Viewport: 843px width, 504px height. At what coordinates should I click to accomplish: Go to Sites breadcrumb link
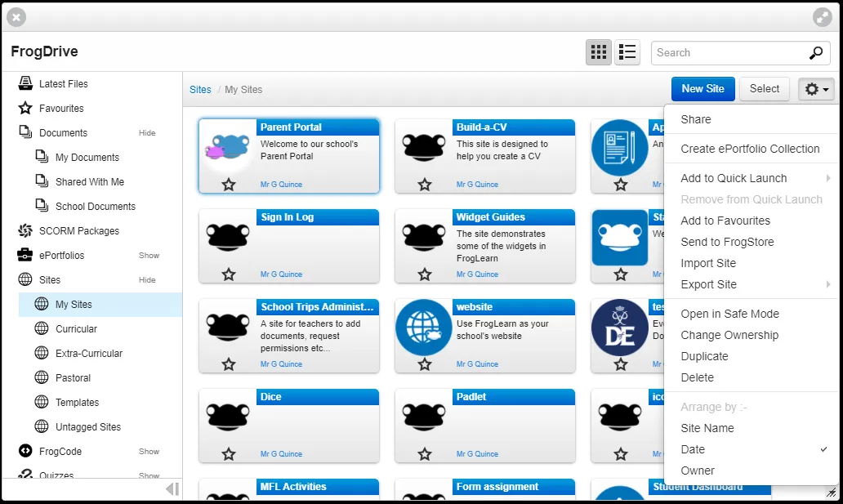200,90
